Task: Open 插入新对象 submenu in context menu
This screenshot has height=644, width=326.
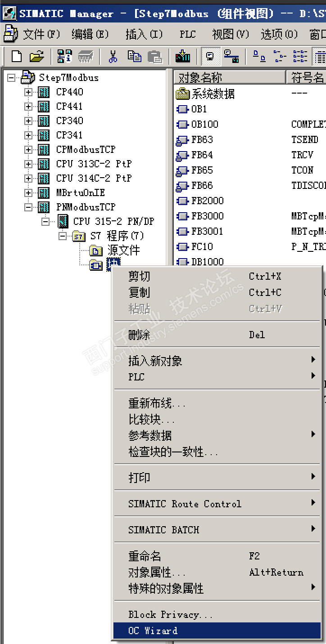Action: click(217, 361)
